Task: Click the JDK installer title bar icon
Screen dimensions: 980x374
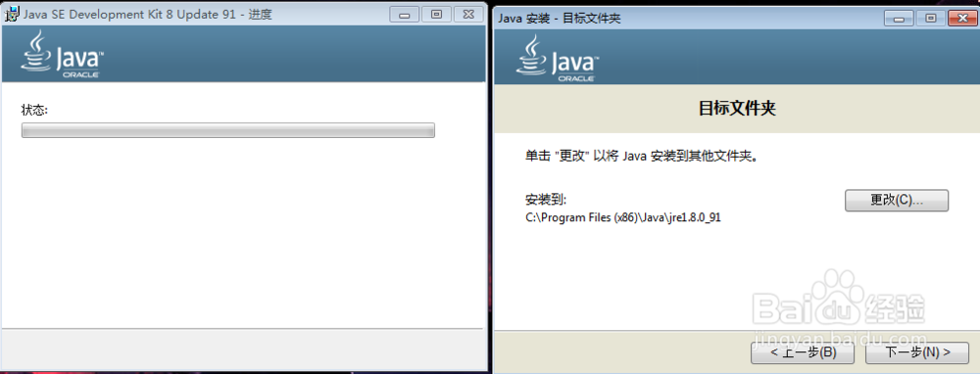Action: [12, 14]
